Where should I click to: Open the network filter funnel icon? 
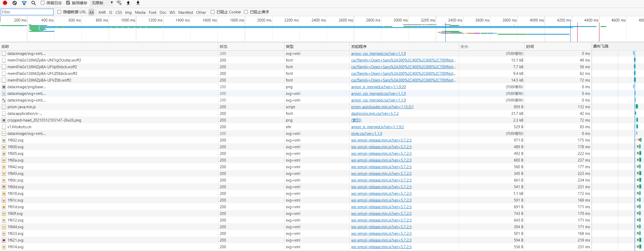[x=24, y=3]
